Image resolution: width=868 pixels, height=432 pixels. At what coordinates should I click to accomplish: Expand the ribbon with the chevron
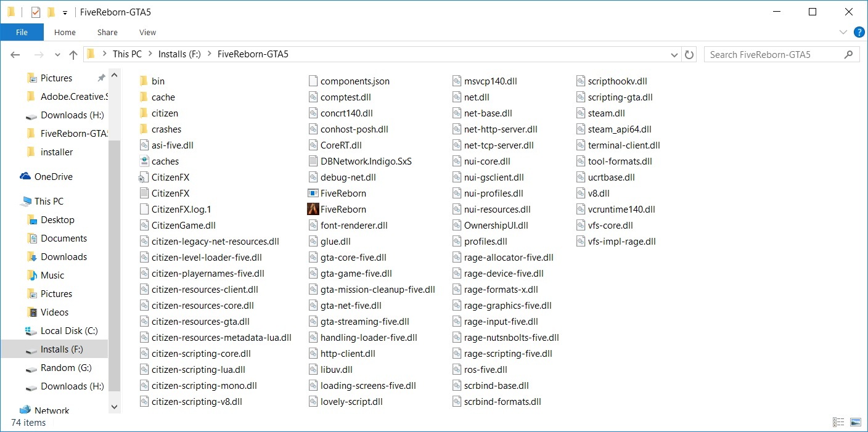tap(843, 32)
